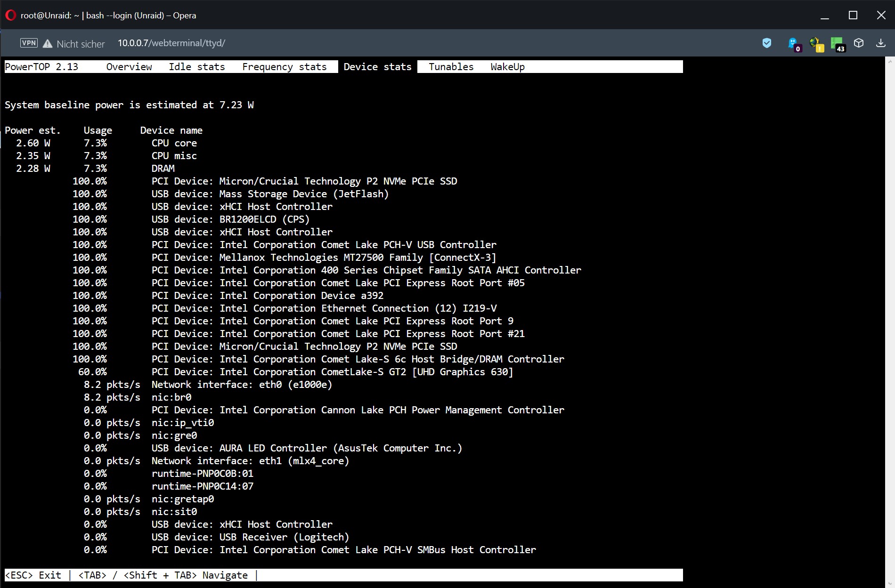Toggle the VPN badge in address bar
This screenshot has width=895, height=588.
coord(29,43)
